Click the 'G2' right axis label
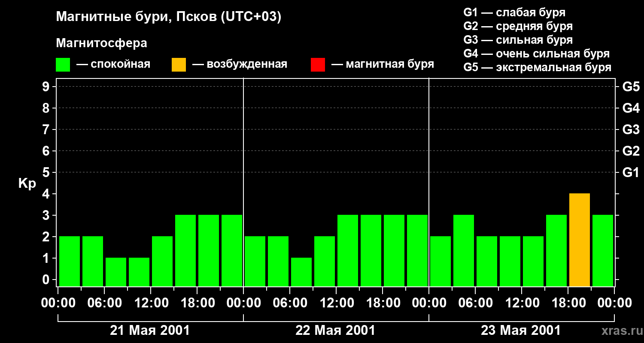This screenshot has height=343, width=644. 631,151
